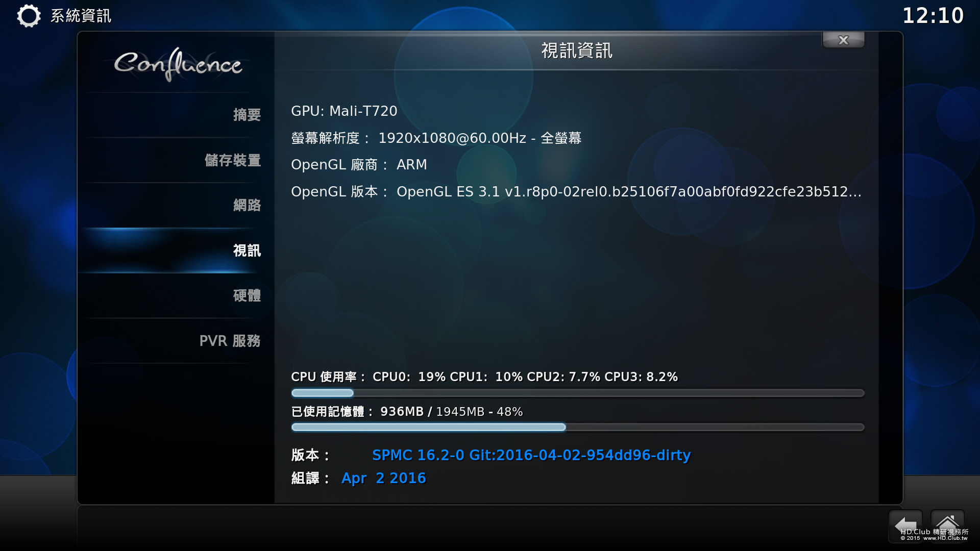The image size is (980, 551).
Task: Go to the PVR 服務 tab
Action: click(x=230, y=341)
